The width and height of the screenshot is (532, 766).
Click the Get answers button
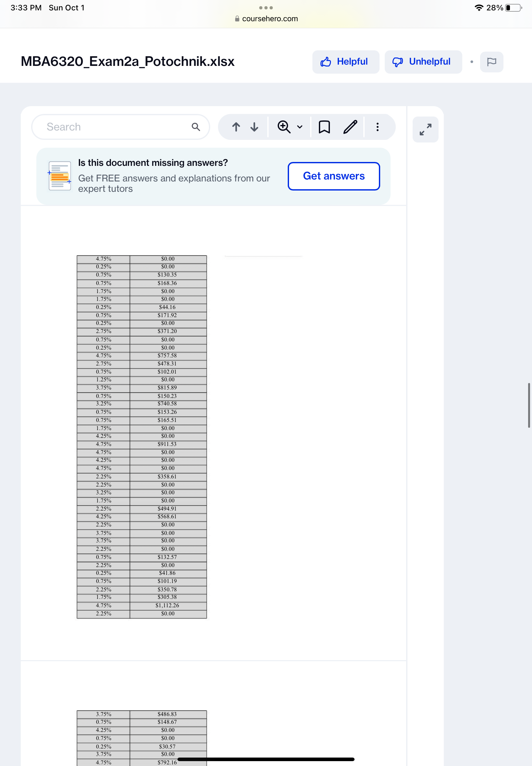pos(333,176)
